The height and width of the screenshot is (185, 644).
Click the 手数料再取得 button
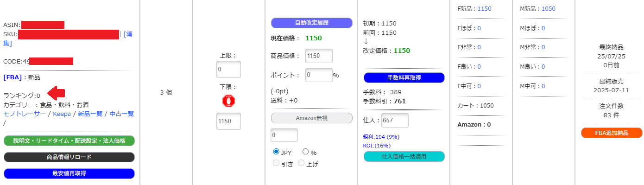(x=404, y=77)
